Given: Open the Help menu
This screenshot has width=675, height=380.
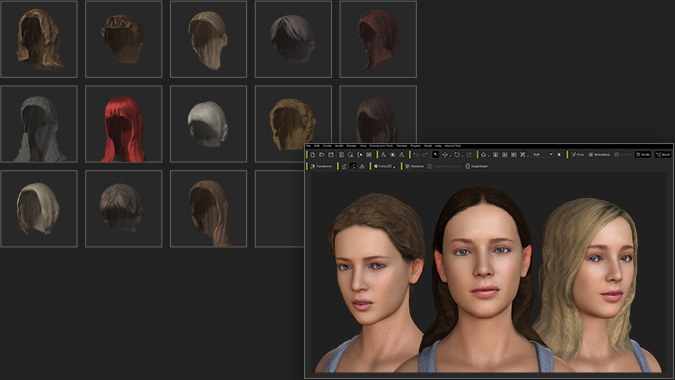Looking at the screenshot, I should pos(438,146).
